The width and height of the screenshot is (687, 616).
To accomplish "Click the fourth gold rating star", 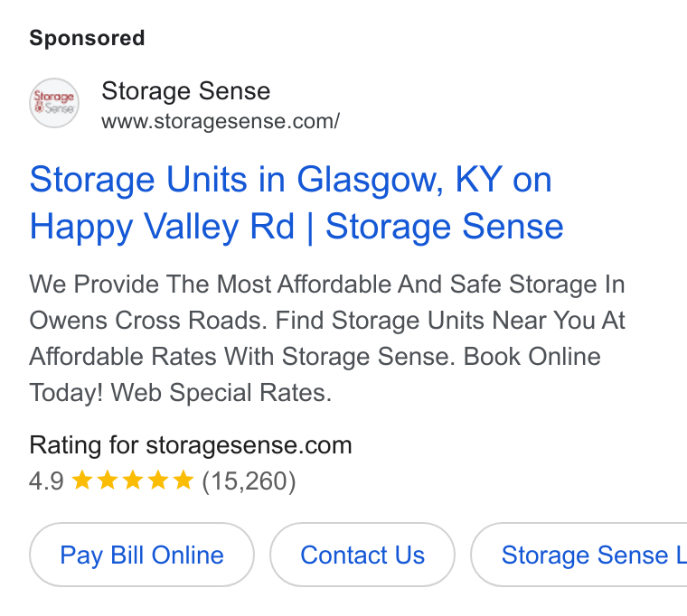I will click(x=158, y=480).
